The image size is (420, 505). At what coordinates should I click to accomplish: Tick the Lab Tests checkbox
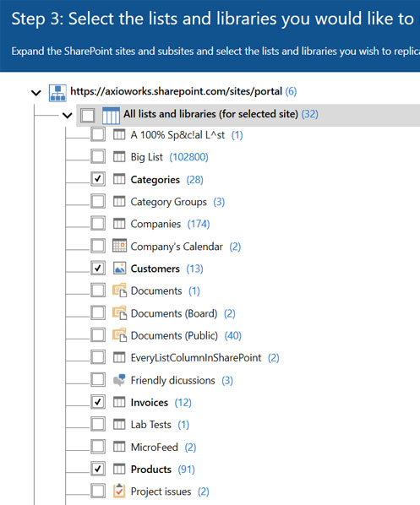click(x=98, y=424)
